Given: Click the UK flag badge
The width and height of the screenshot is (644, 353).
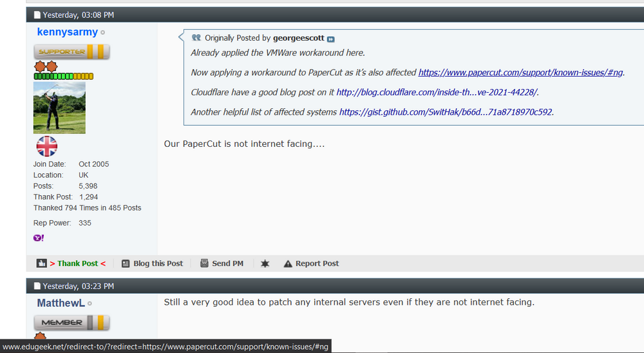Looking at the screenshot, I should (x=47, y=146).
